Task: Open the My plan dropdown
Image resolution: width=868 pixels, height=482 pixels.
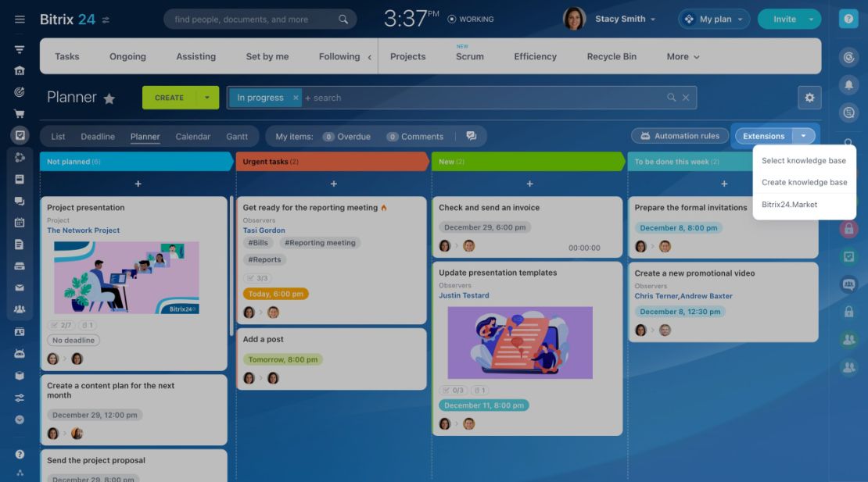Action: (x=714, y=20)
